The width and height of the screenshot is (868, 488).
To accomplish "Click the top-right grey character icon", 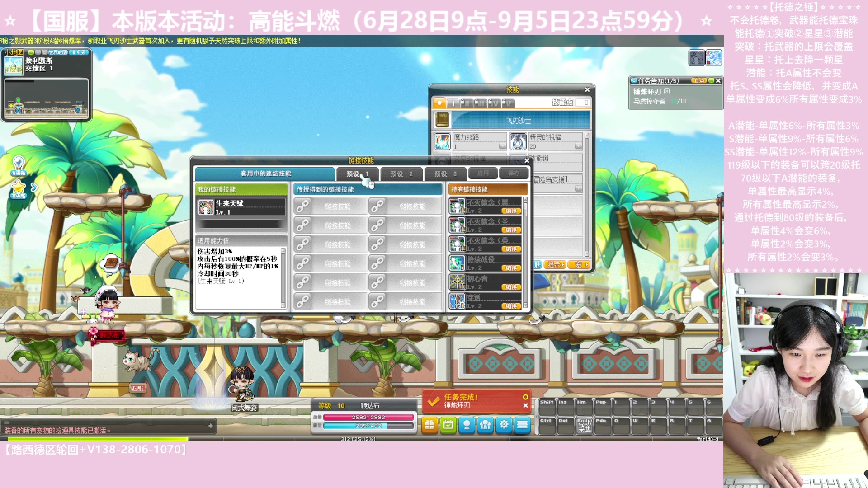I will 696,58.
